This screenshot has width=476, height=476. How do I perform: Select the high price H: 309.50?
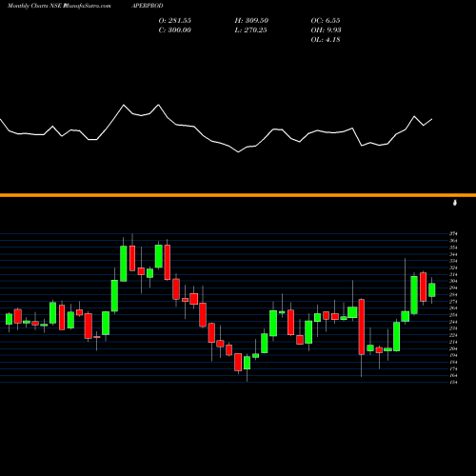click(x=251, y=20)
